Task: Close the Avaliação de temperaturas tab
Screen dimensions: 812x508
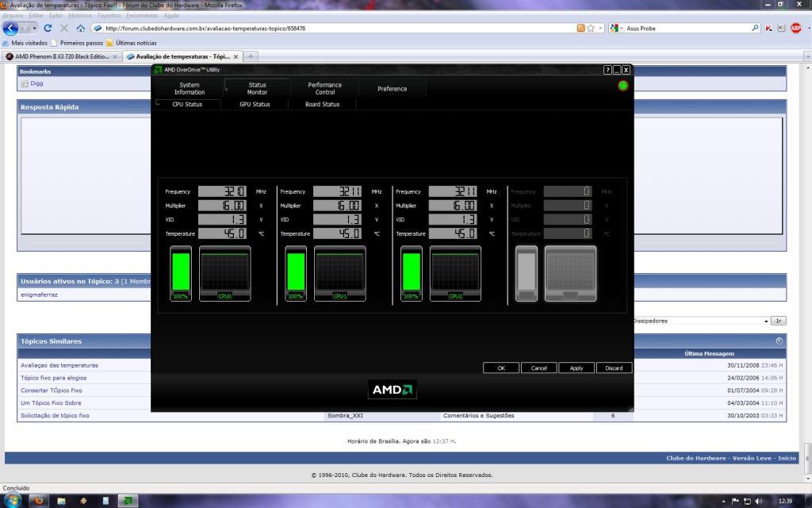Action: 236,56
